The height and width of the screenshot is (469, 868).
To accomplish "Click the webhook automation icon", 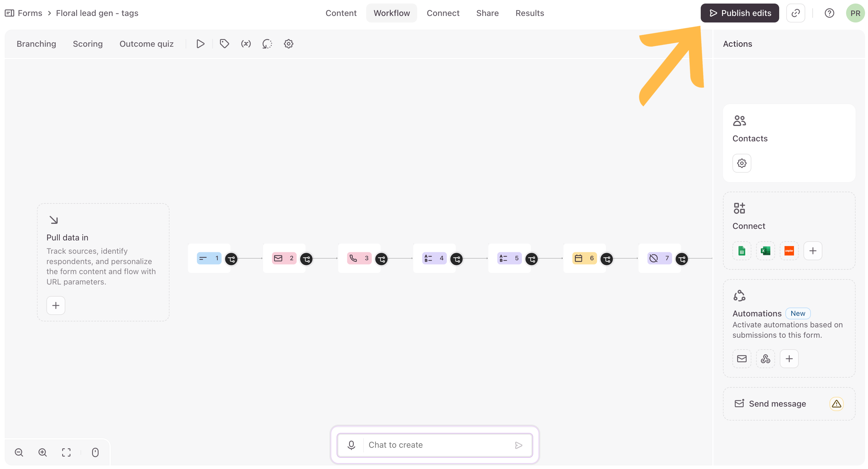I will 765,359.
